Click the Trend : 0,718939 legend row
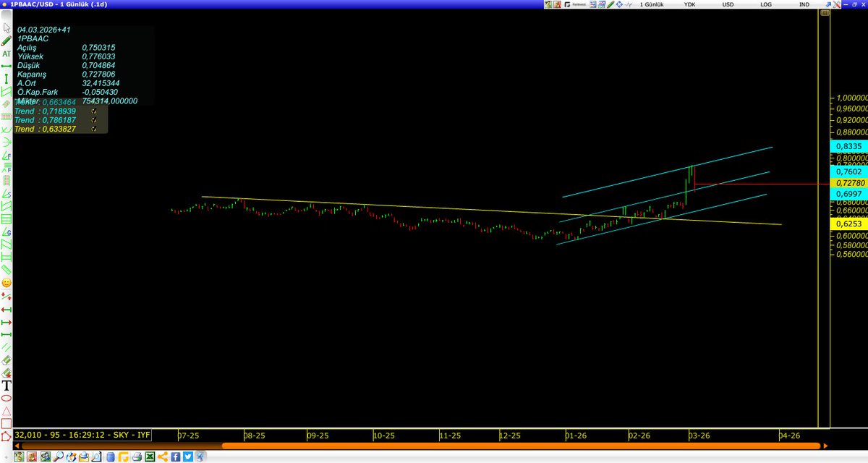Image resolution: width=868 pixels, height=463 pixels. [x=45, y=111]
